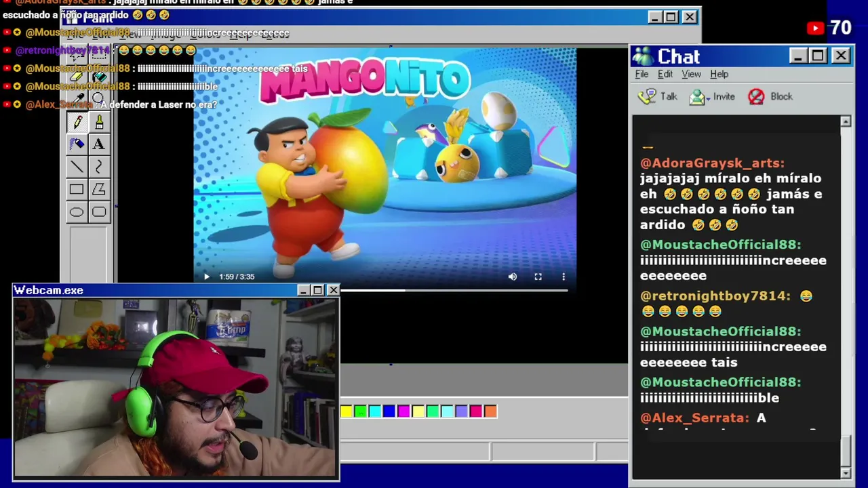Open the Edit menu in Chat
Screen dimensions: 868x488
click(x=665, y=74)
